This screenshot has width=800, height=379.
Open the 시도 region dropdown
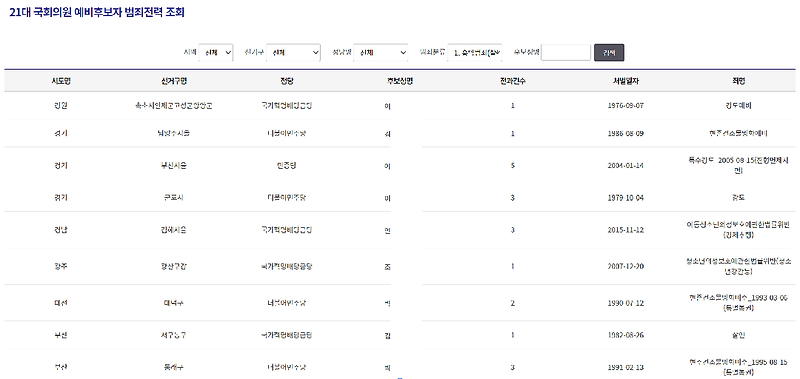coord(216,53)
